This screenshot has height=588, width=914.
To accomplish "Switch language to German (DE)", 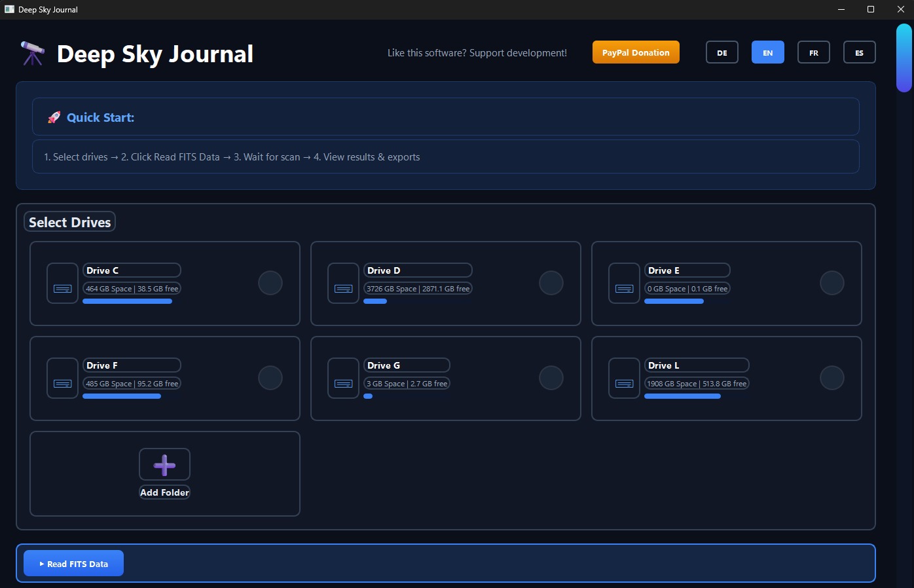I will pyautogui.click(x=722, y=52).
